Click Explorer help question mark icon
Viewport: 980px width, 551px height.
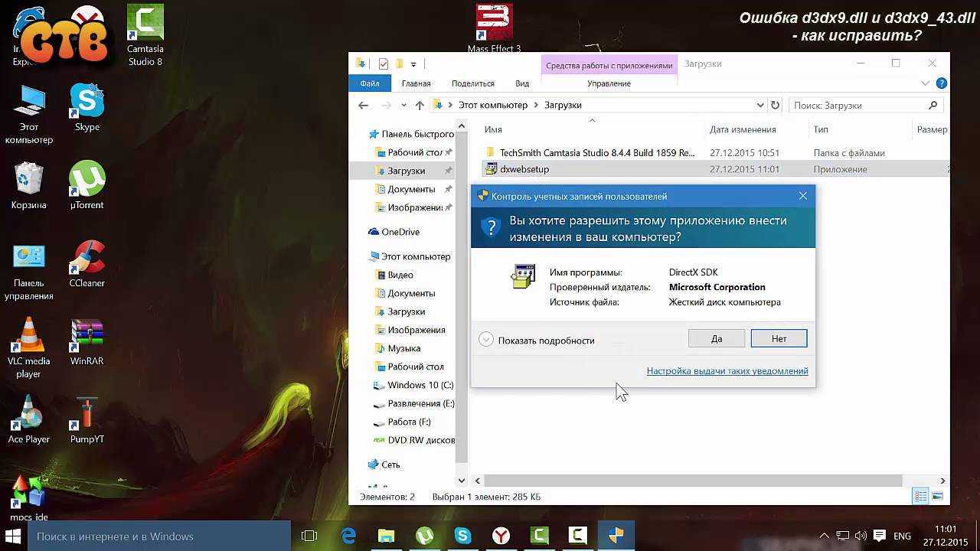click(x=942, y=83)
